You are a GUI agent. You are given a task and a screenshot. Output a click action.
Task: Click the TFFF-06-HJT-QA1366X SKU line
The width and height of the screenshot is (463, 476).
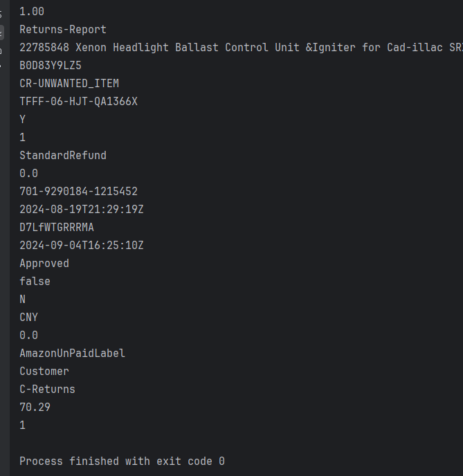click(78, 102)
